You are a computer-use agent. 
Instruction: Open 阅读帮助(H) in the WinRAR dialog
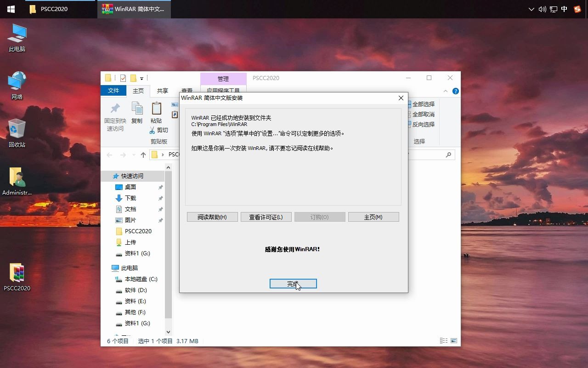coord(212,217)
